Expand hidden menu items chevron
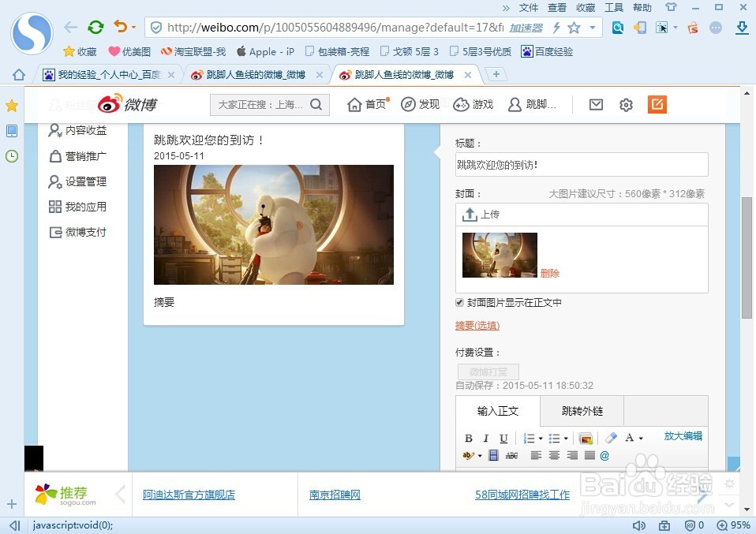This screenshot has width=756, height=534. (506, 8)
